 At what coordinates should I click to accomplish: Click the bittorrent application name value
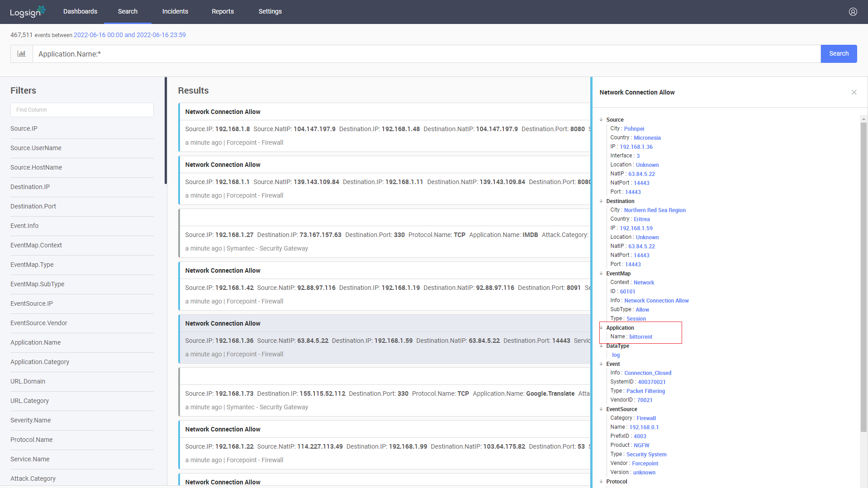click(x=640, y=337)
